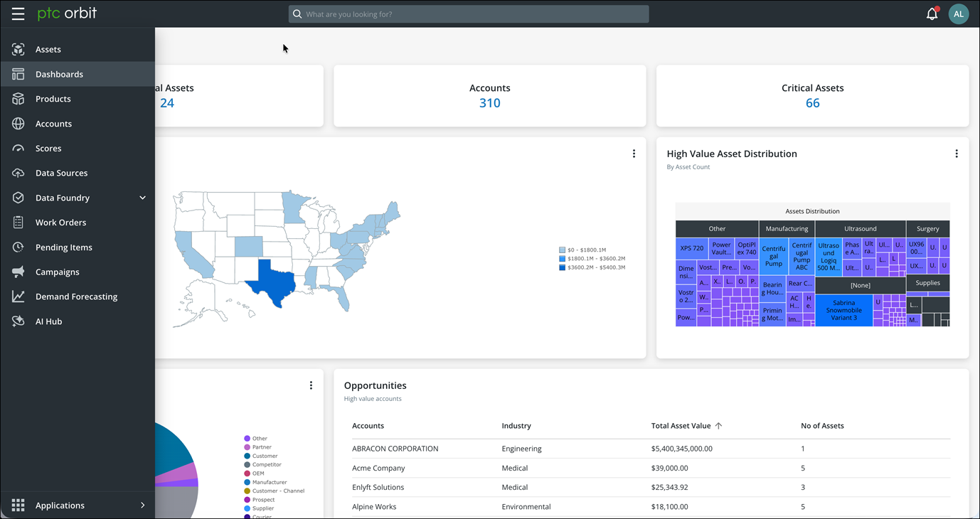
Task: Click the Campaigns megaphone icon
Action: click(x=18, y=272)
